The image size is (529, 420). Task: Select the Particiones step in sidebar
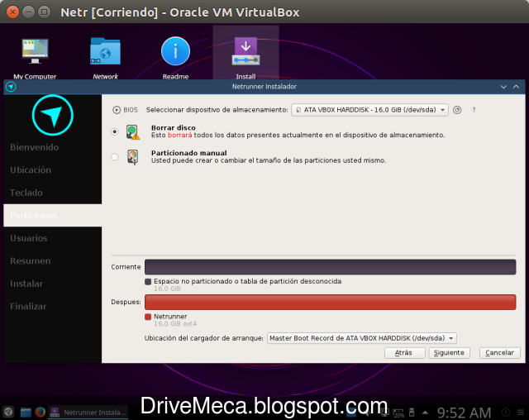pyautogui.click(x=53, y=215)
